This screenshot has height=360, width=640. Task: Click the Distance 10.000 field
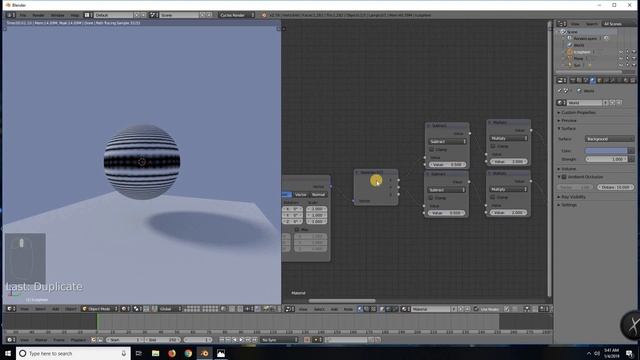coord(616,187)
